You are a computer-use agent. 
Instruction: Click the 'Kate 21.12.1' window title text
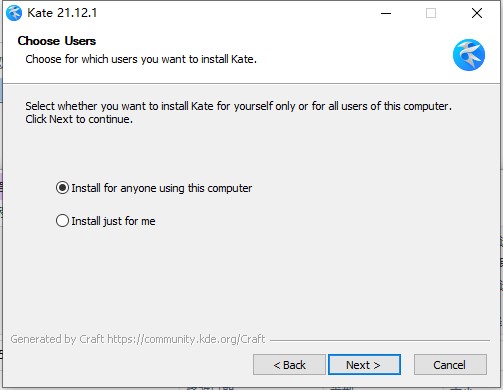[62, 13]
